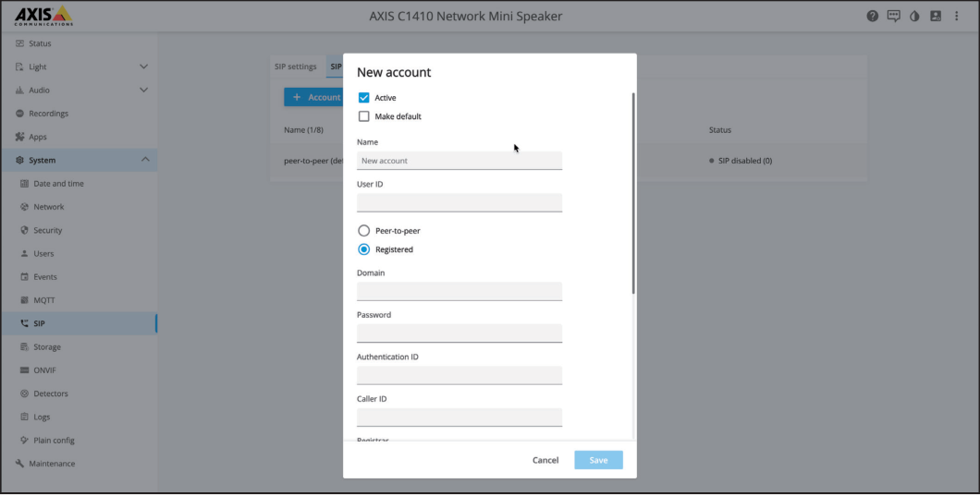Select the Registered radio button
The height and width of the screenshot is (496, 980).
click(x=363, y=249)
